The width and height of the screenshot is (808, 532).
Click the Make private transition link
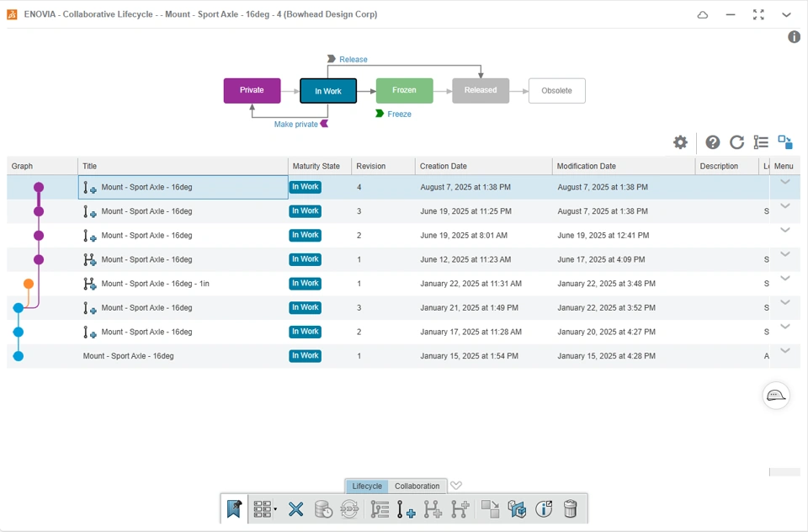295,125
